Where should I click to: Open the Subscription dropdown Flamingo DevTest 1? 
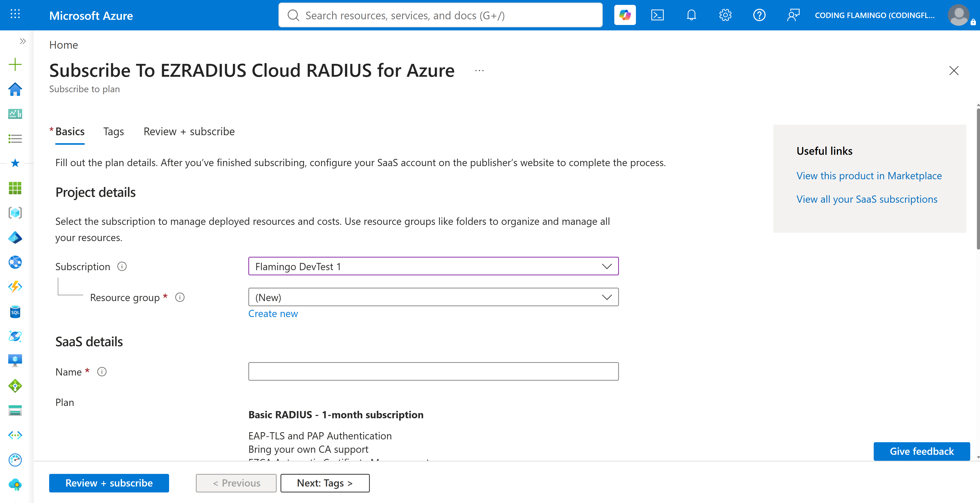[433, 266]
